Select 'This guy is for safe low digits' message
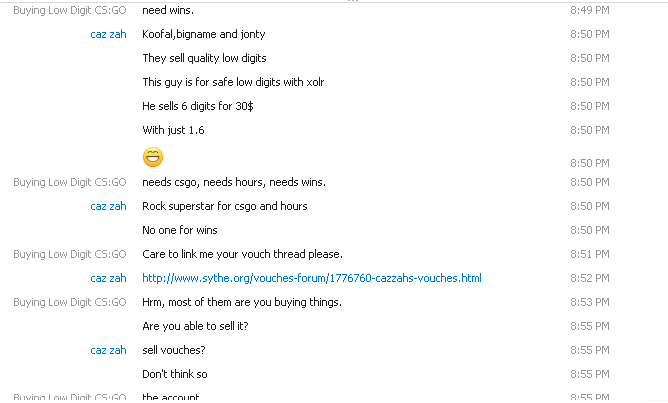 [x=233, y=82]
